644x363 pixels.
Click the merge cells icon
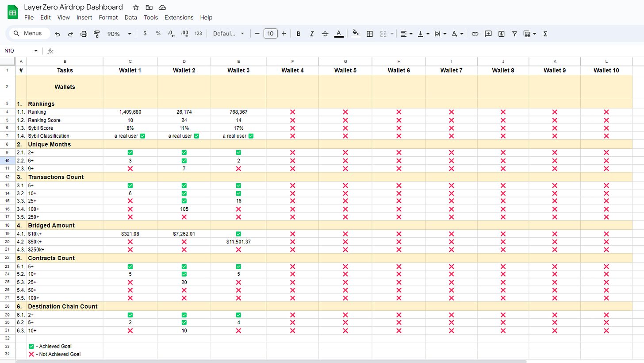point(383,34)
